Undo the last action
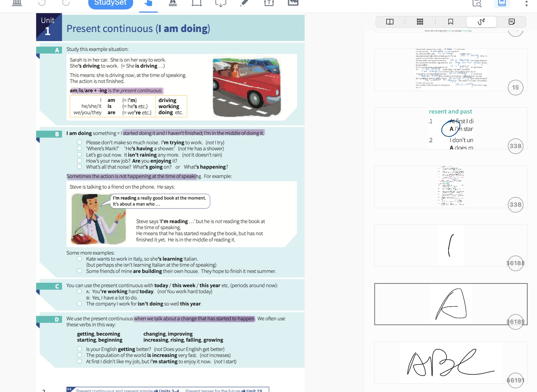 tap(42, 3)
